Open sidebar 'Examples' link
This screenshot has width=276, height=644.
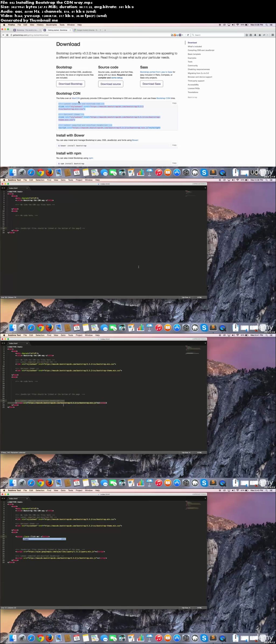192,58
